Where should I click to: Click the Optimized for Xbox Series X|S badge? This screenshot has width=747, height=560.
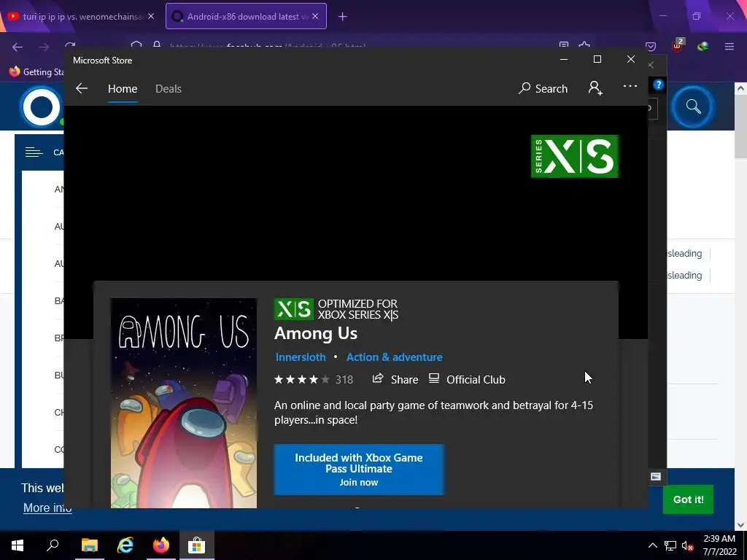(336, 309)
